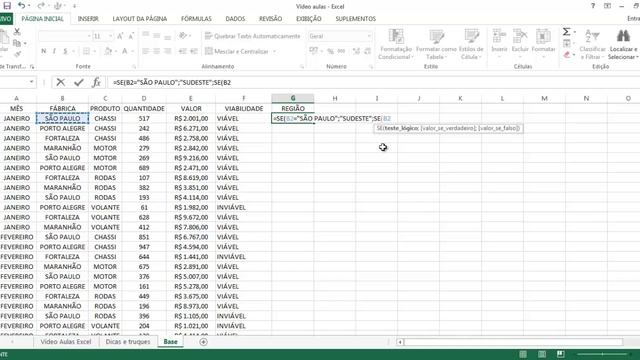Switch to Page Break Preview in status bar

tap(560, 354)
